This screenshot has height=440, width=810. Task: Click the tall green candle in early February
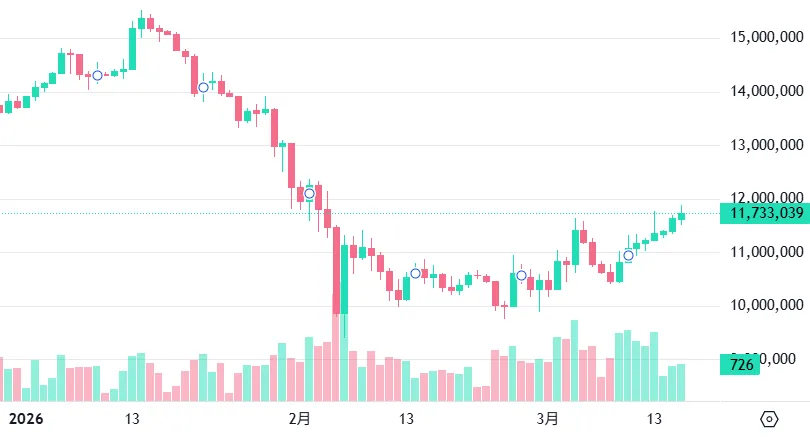point(344,280)
